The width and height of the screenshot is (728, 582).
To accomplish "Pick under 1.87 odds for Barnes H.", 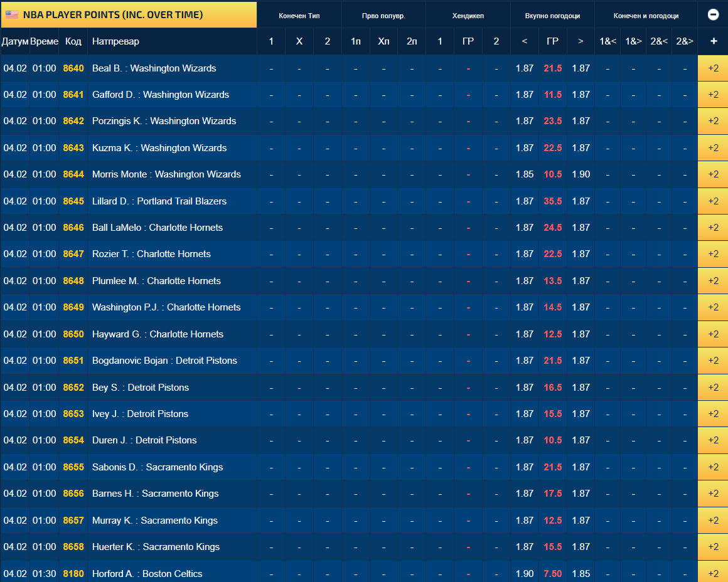I will point(525,494).
